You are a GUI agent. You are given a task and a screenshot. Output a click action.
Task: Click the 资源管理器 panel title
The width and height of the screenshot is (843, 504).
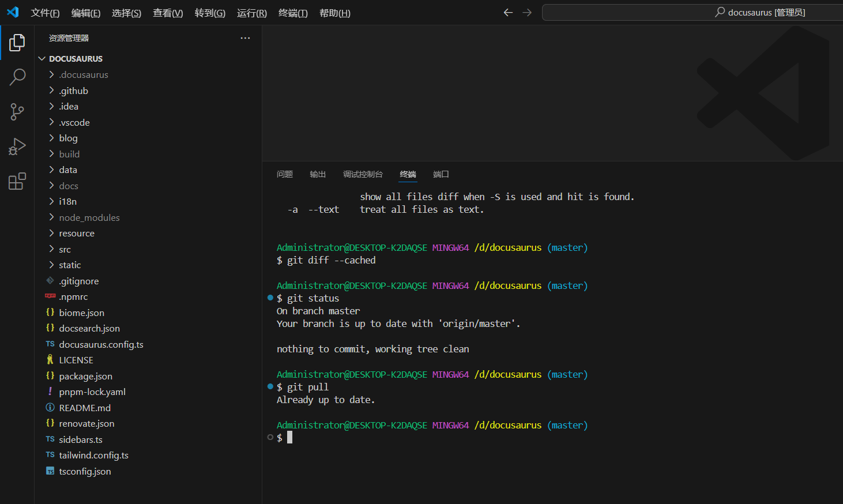pos(69,38)
